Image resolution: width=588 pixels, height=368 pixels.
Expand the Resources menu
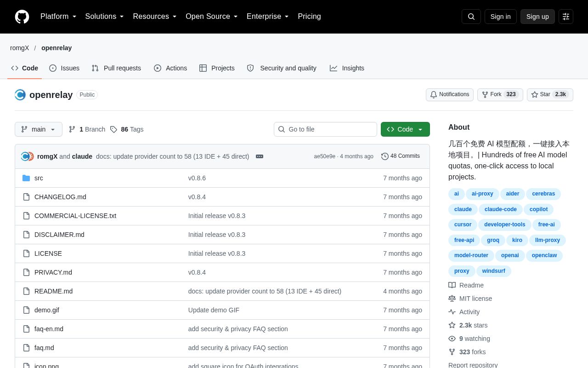tap(155, 17)
